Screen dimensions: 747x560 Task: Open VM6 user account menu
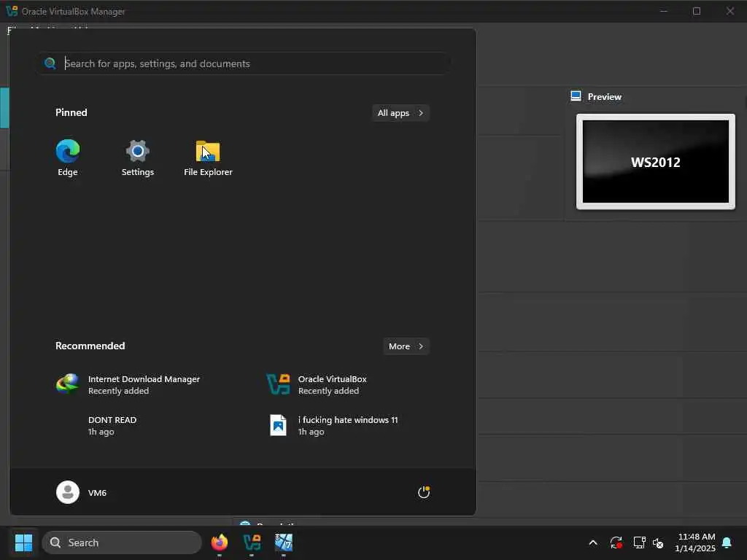(82, 492)
